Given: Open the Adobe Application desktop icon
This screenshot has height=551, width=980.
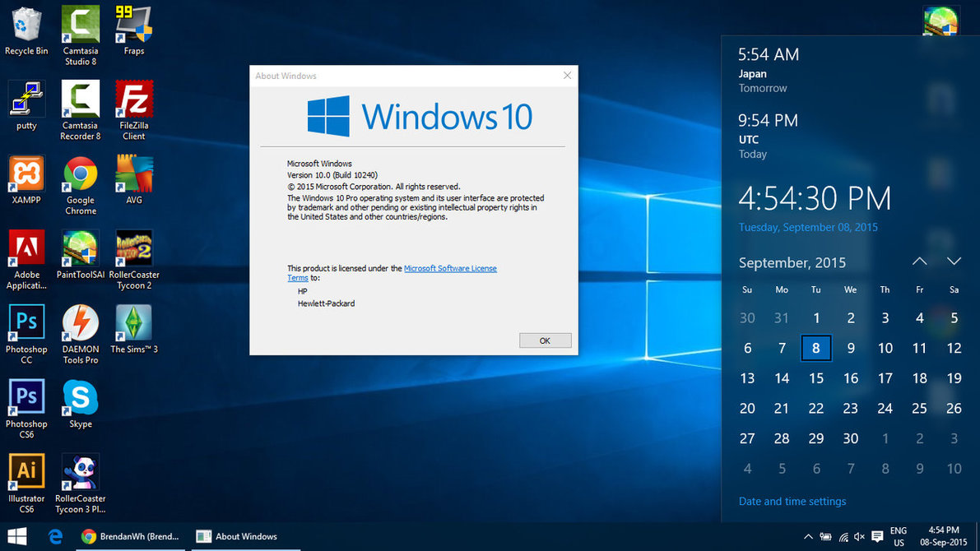Looking at the screenshot, I should coord(26,259).
